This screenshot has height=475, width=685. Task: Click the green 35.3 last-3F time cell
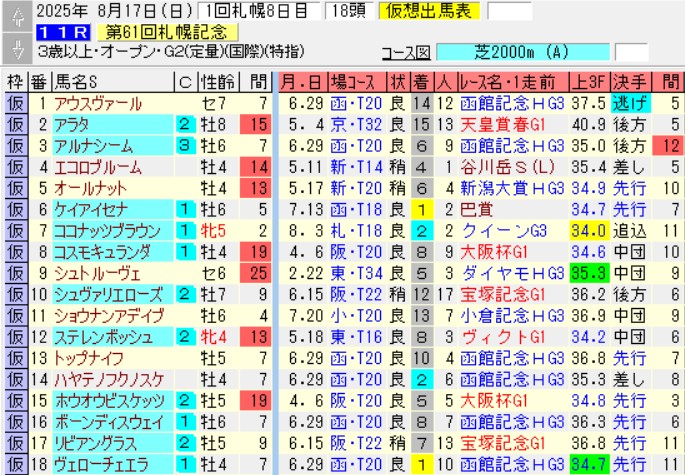tap(589, 273)
